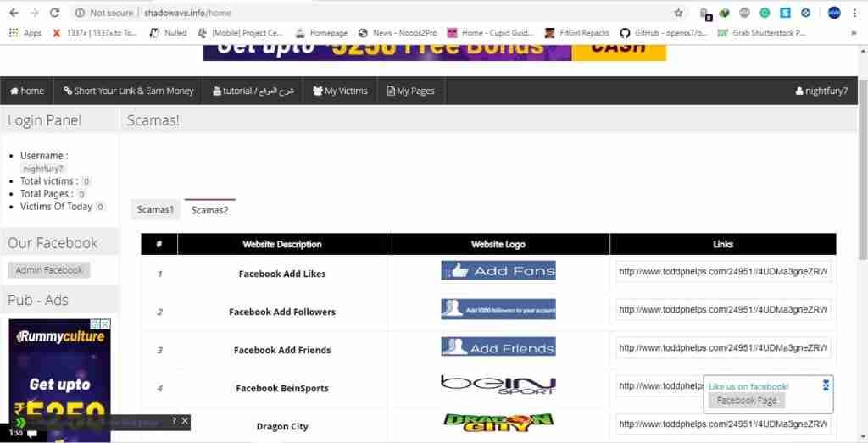Open the FitGirl Repacks bookmark

tap(576, 33)
